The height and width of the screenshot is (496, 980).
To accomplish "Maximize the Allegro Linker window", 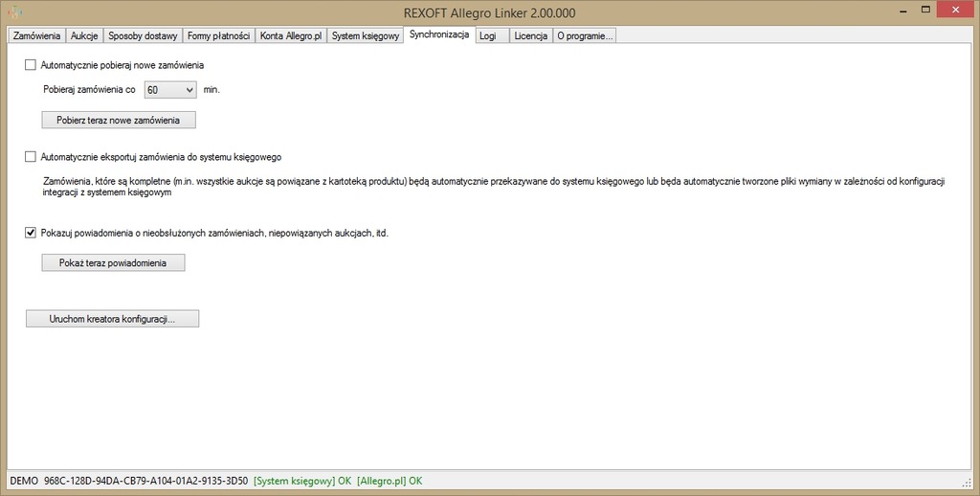I will (926, 10).
